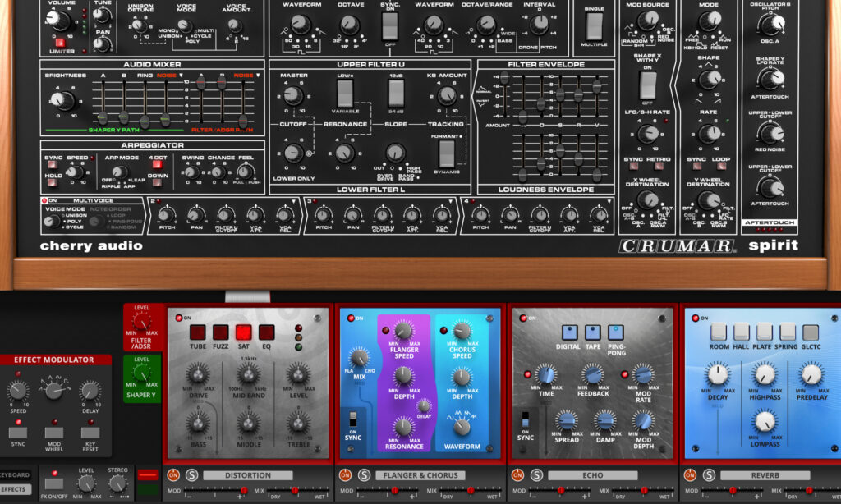Solo the Echo effect

coord(536,475)
